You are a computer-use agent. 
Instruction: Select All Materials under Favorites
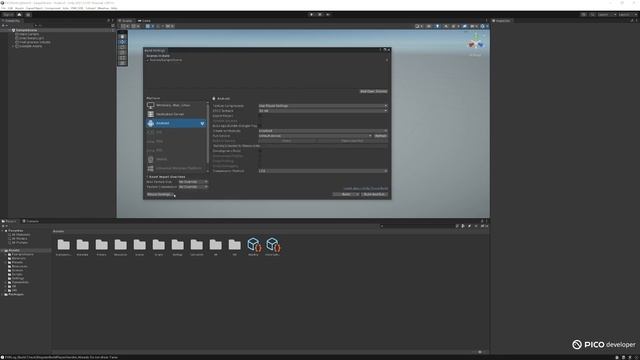(x=21, y=235)
